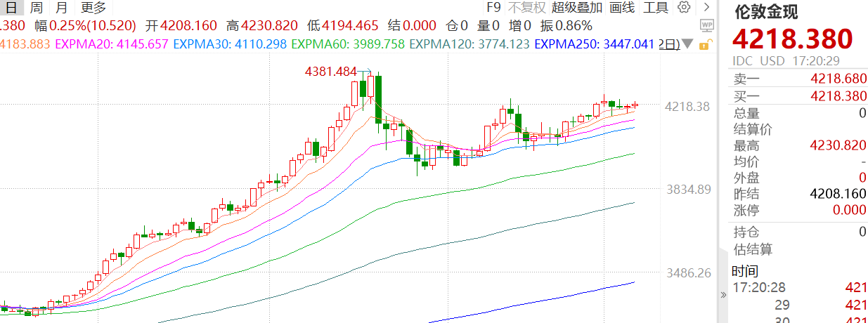The image size is (868, 323).
Task: Switch to the 周 weekly chart tab
Action: coord(37,8)
